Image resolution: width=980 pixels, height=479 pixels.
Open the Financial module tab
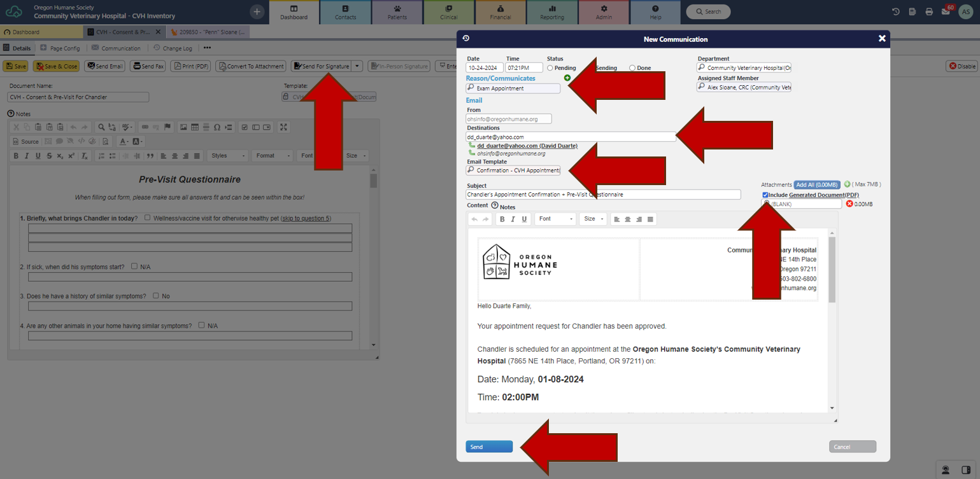pos(501,13)
